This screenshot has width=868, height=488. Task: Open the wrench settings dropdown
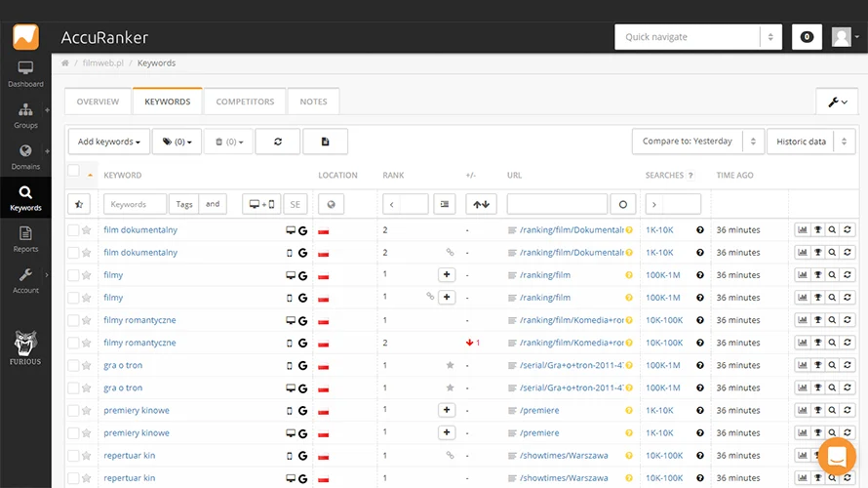click(x=837, y=102)
